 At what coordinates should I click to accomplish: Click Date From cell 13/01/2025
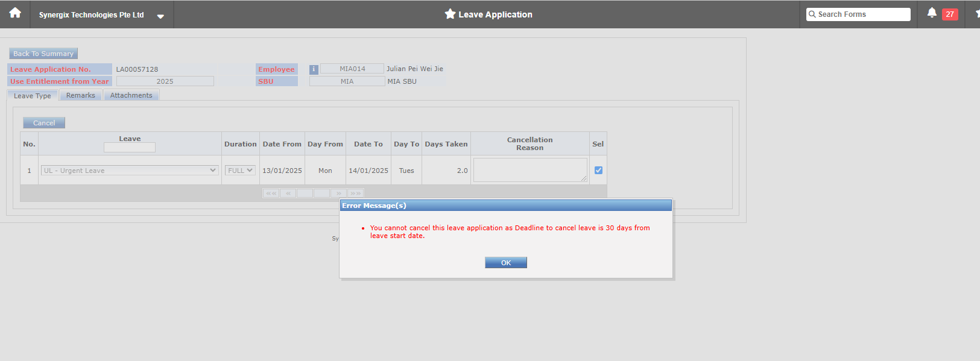tap(282, 171)
